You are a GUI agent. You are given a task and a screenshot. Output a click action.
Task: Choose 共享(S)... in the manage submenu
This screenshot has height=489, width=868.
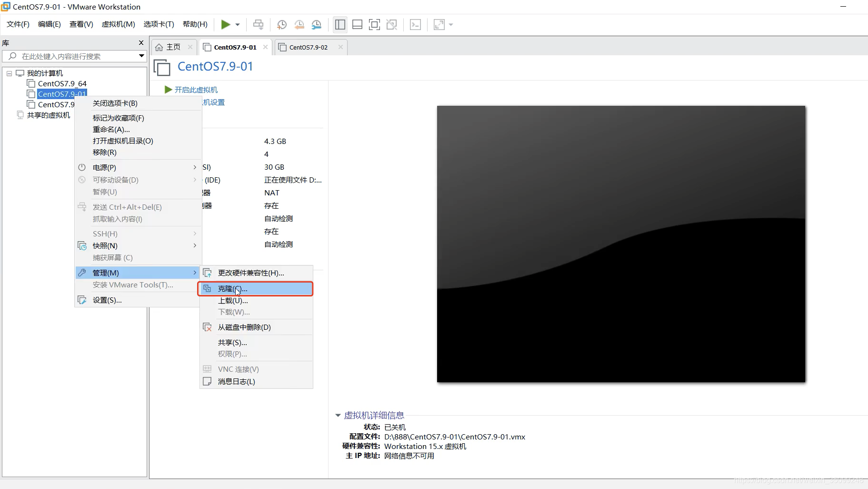pos(256,342)
